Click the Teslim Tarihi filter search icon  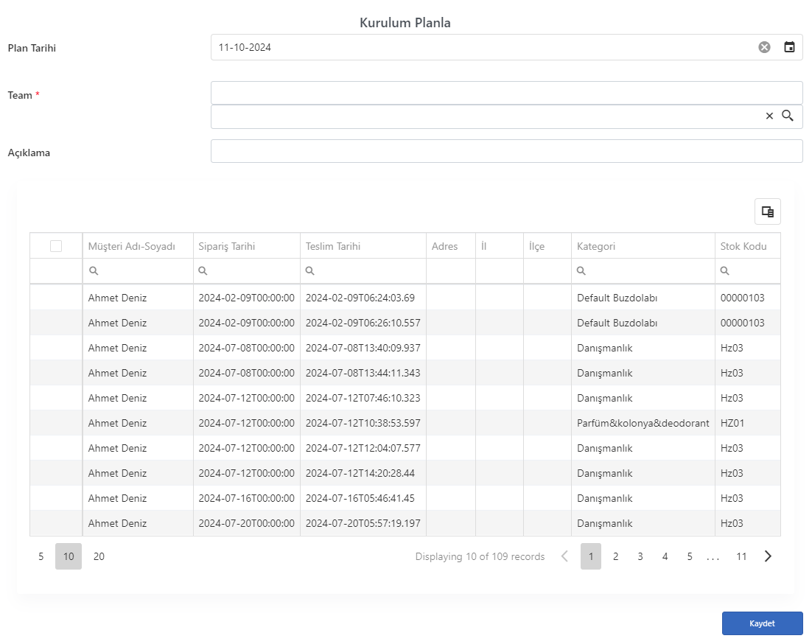point(310,270)
